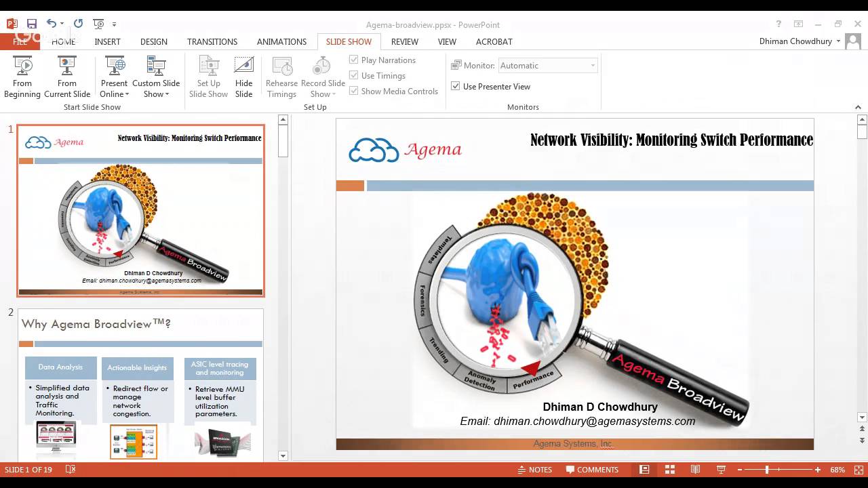Image resolution: width=868 pixels, height=488 pixels.
Task: Start slide show From Beginning
Action: 22,77
